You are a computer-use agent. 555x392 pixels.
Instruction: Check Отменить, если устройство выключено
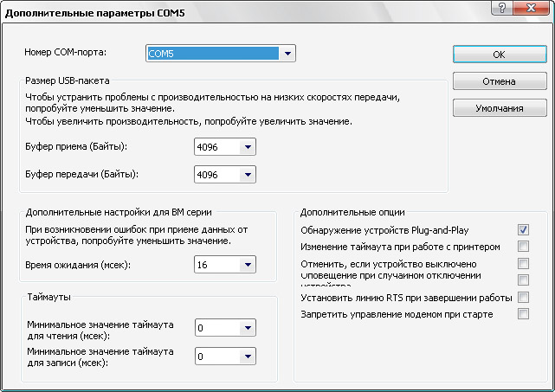pos(523,263)
